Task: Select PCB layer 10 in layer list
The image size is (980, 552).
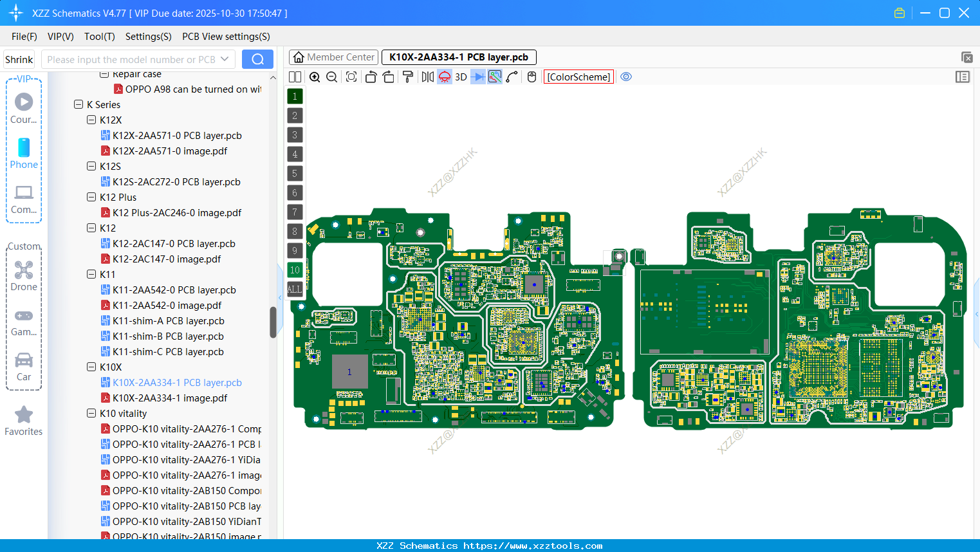Action: (295, 270)
